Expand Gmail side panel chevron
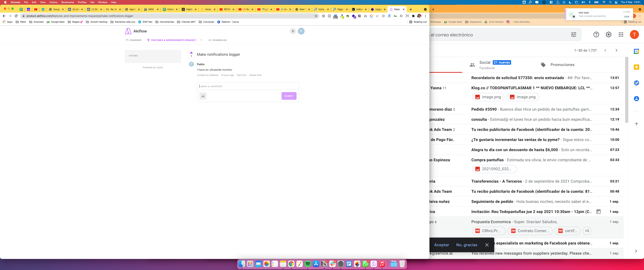This screenshot has height=270, width=644. point(636,251)
